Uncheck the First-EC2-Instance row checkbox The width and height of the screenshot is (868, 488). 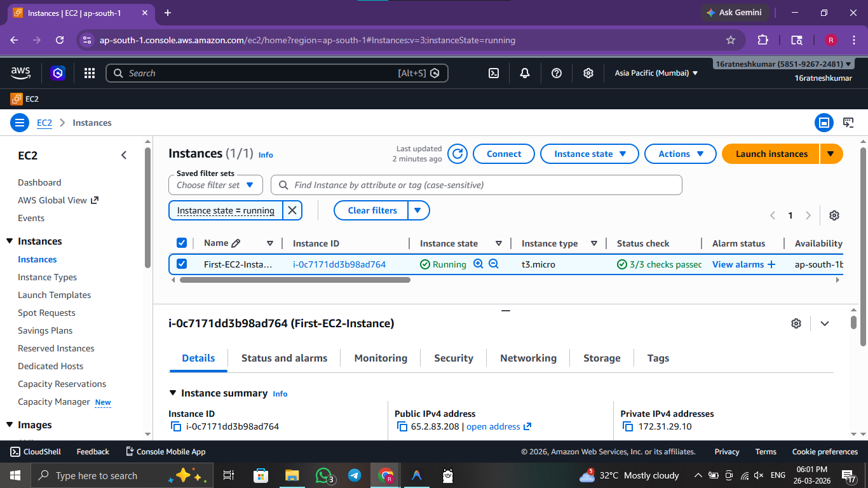(182, 264)
